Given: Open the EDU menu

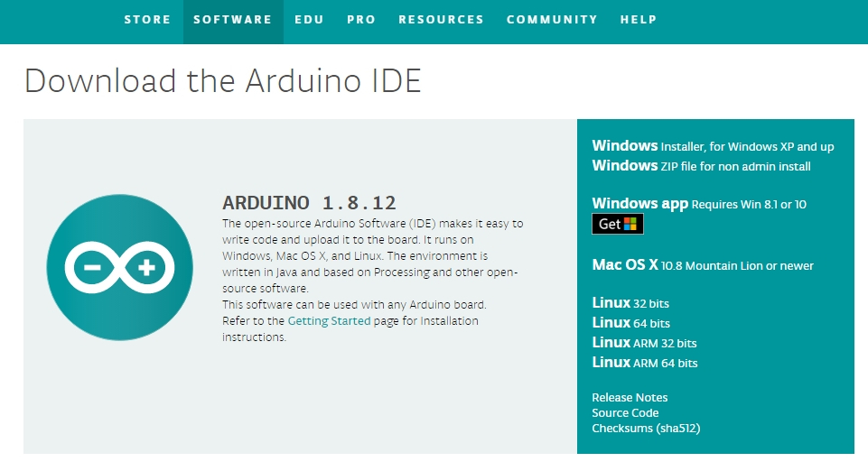Looking at the screenshot, I should coord(309,20).
